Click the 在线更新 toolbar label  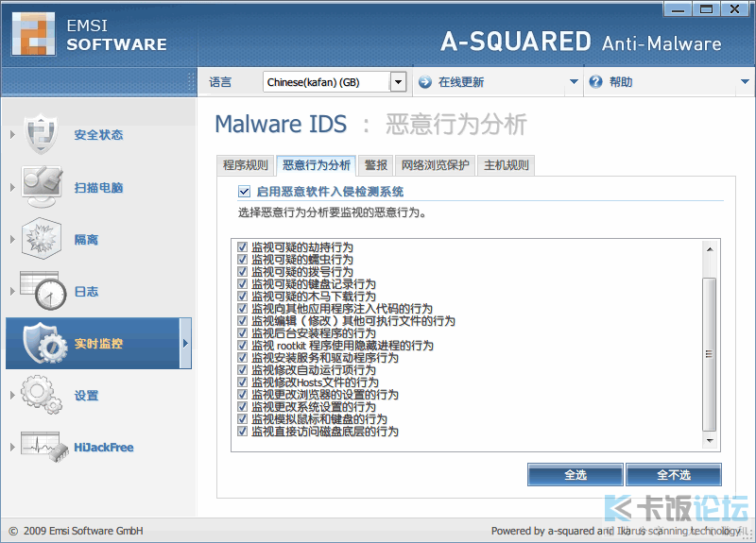click(461, 82)
